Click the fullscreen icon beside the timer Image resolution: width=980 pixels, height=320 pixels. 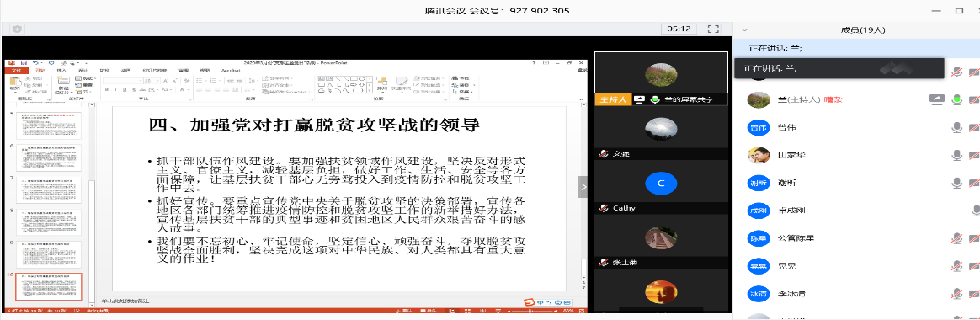point(713,29)
